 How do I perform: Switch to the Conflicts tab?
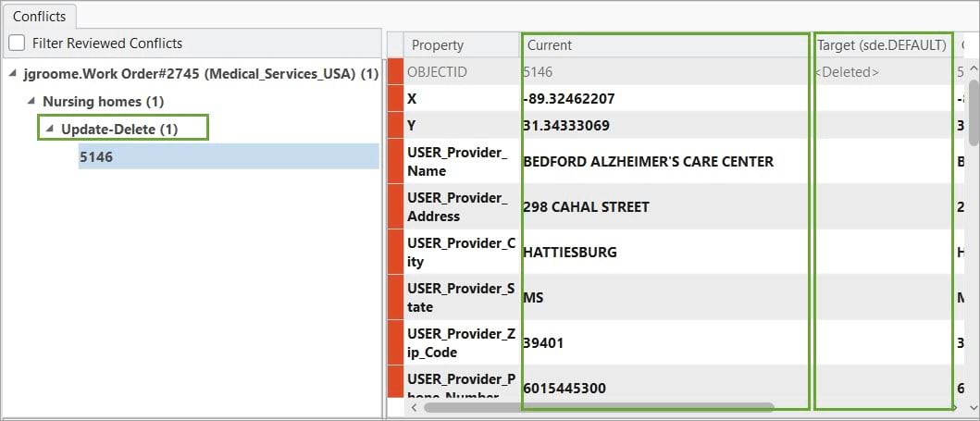[39, 16]
